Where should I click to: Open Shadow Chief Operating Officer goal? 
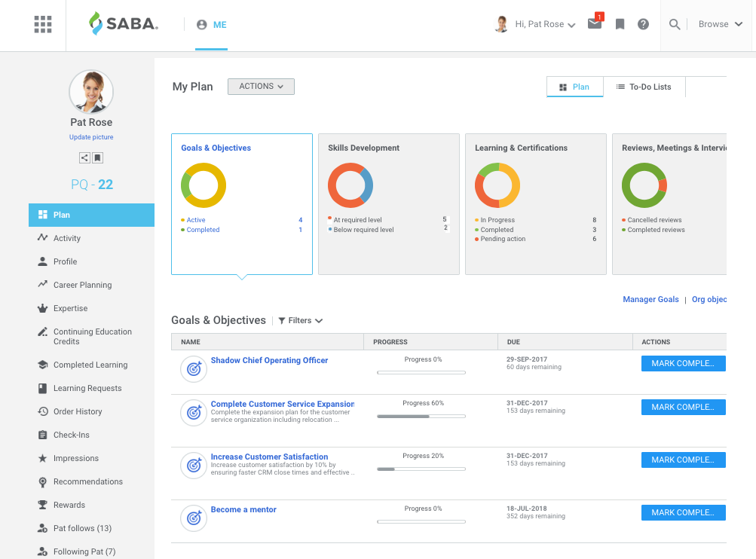point(269,360)
